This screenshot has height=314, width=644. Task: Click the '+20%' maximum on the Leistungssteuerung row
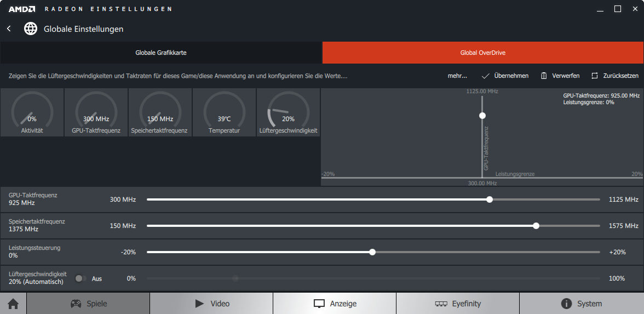(x=617, y=252)
